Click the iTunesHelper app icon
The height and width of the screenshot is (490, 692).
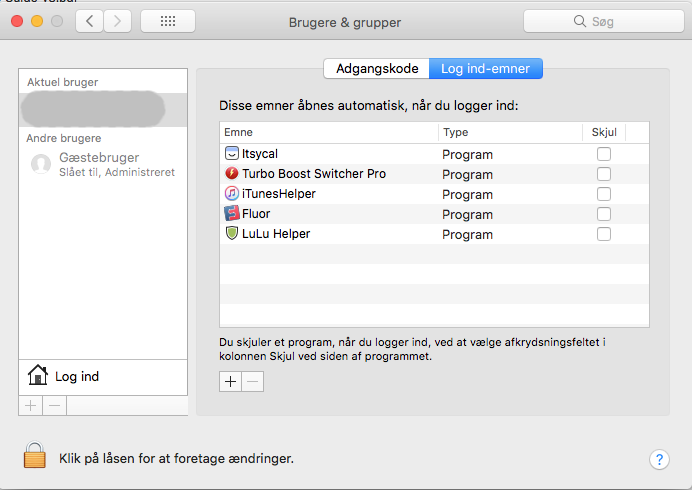coord(232,193)
